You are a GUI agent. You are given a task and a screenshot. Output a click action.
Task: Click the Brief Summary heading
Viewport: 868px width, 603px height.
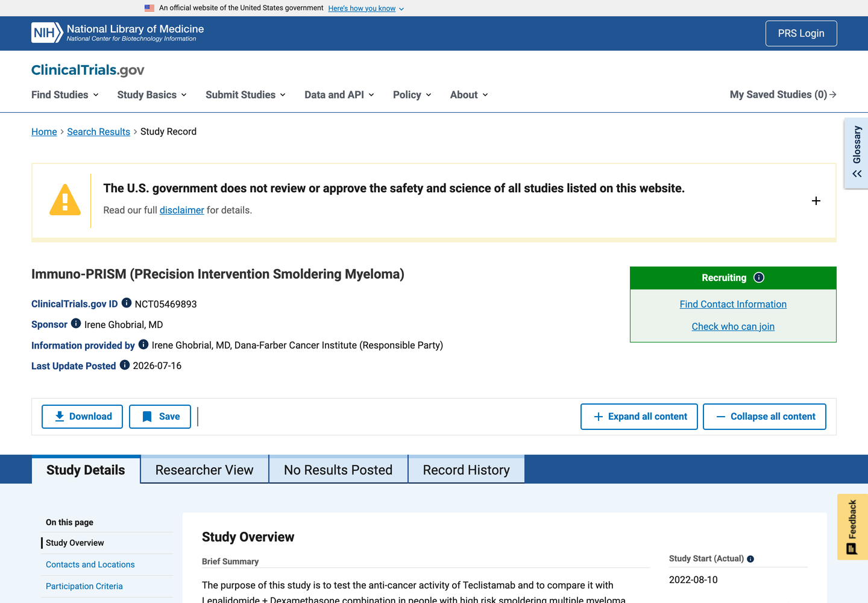[x=230, y=561]
